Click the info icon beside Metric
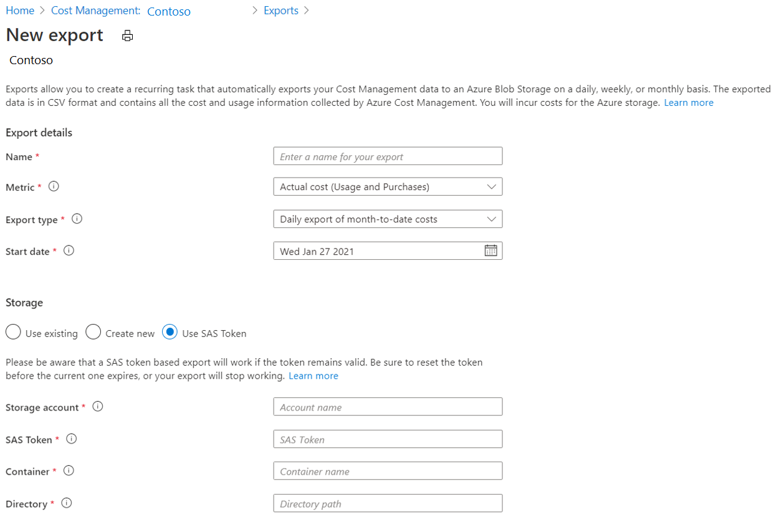Screen dimensions: 784x532 (x=54, y=186)
